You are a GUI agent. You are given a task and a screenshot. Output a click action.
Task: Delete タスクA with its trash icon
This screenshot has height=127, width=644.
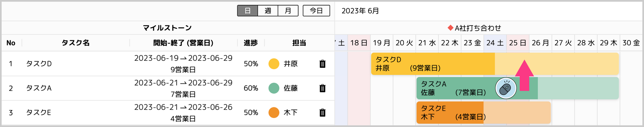point(322,88)
